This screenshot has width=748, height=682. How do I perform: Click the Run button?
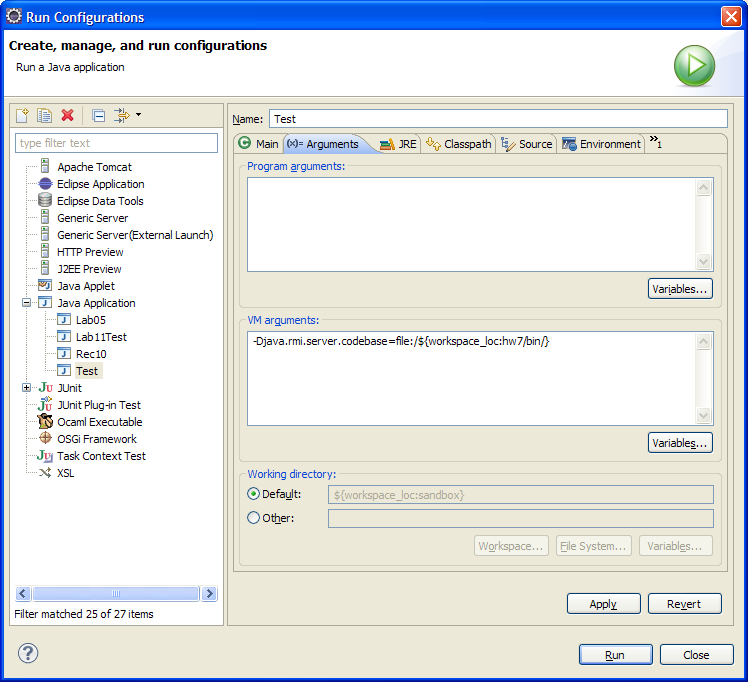point(615,655)
